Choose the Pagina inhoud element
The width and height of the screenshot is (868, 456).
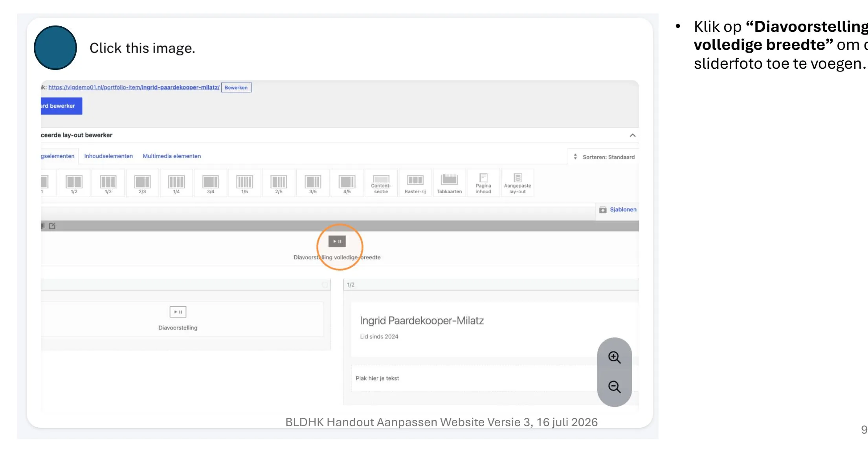(x=483, y=183)
